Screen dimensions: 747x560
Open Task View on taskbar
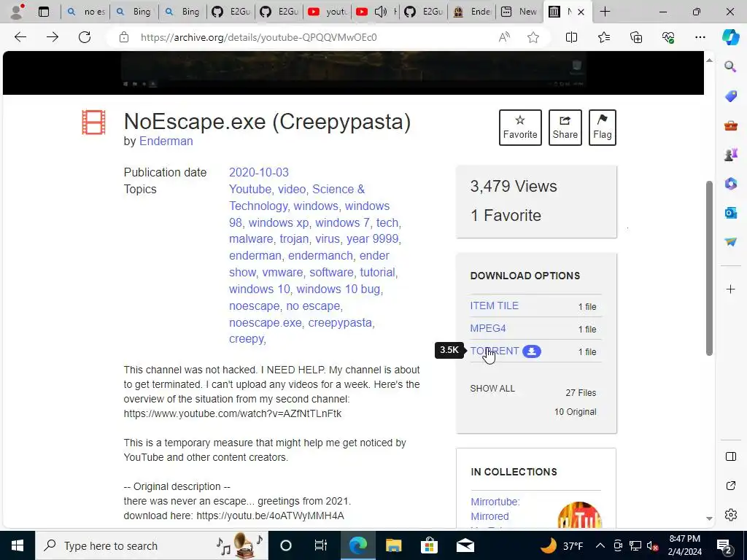point(321,545)
